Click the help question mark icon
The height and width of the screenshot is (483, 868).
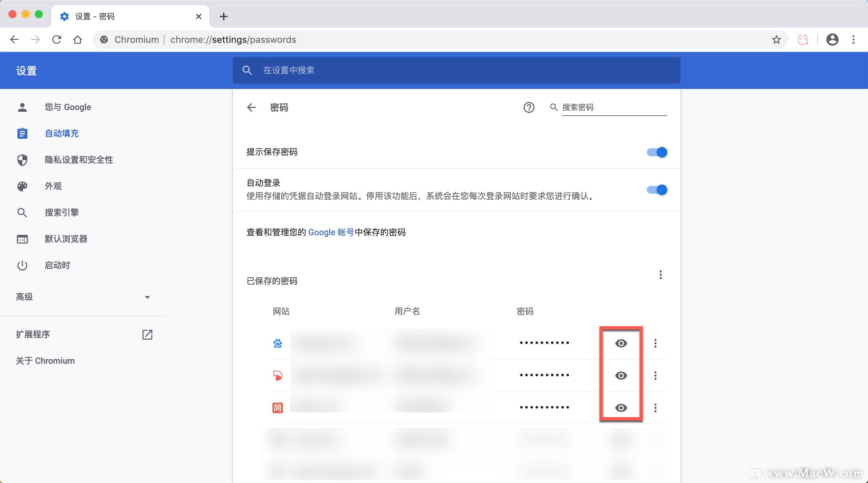(x=529, y=107)
